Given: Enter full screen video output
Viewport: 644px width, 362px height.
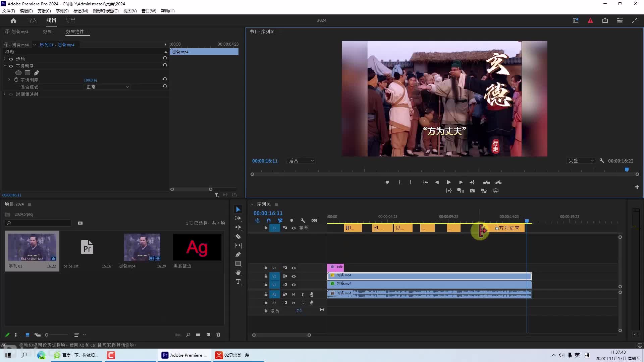Looking at the screenshot, I should click(635, 20).
